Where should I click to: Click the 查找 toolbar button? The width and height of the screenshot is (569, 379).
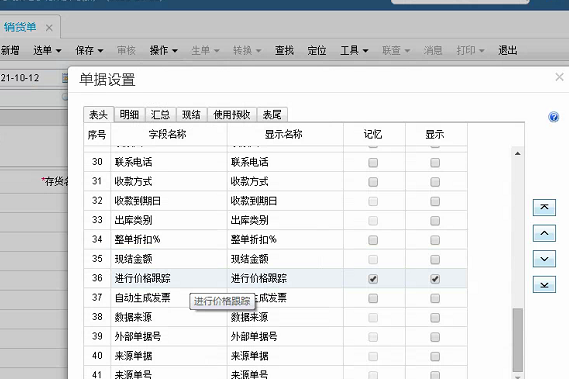[x=284, y=50]
